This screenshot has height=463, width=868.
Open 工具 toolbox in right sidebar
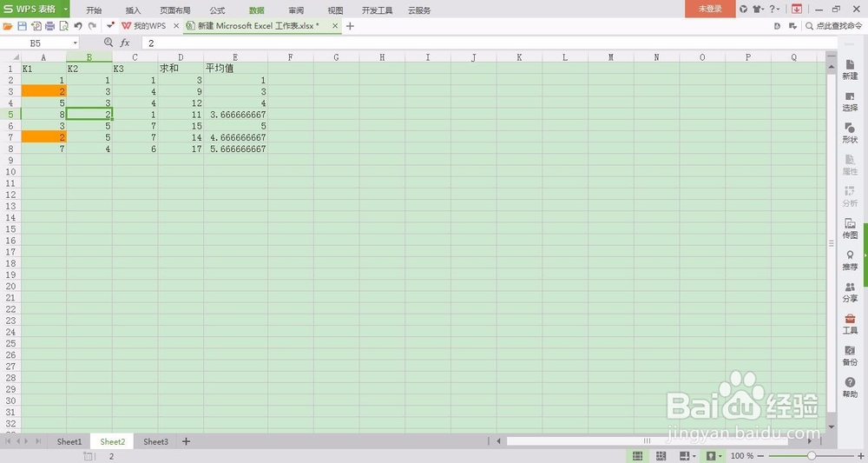tap(850, 325)
